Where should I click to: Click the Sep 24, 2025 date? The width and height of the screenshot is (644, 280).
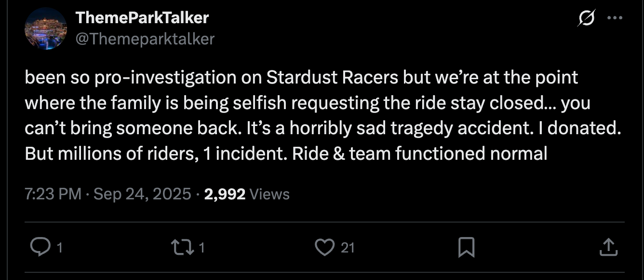(142, 194)
